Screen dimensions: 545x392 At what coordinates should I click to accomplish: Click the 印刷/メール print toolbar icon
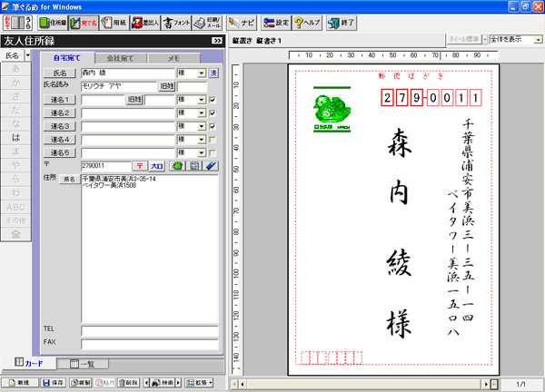pyautogui.click(x=208, y=22)
